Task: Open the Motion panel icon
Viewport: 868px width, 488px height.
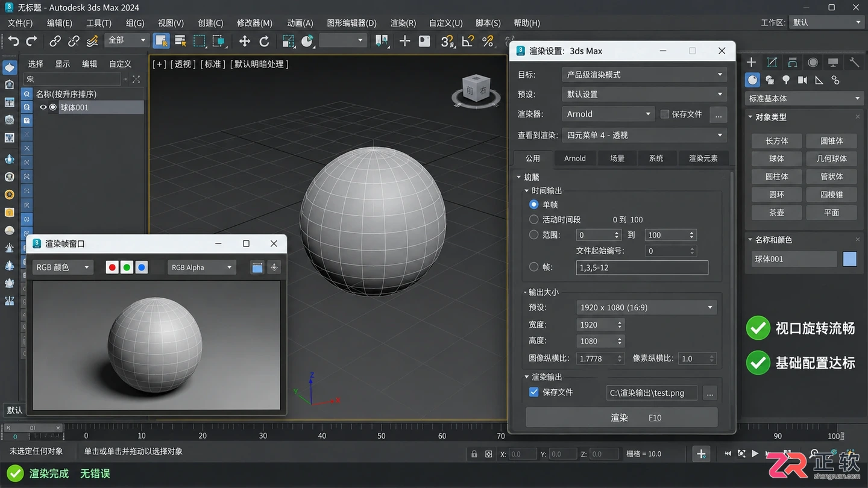Action: 813,62
